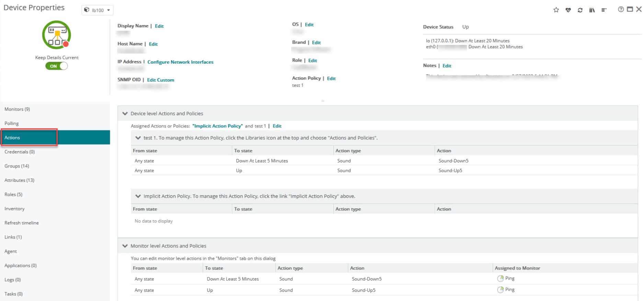Edit the device Notes

tap(447, 66)
